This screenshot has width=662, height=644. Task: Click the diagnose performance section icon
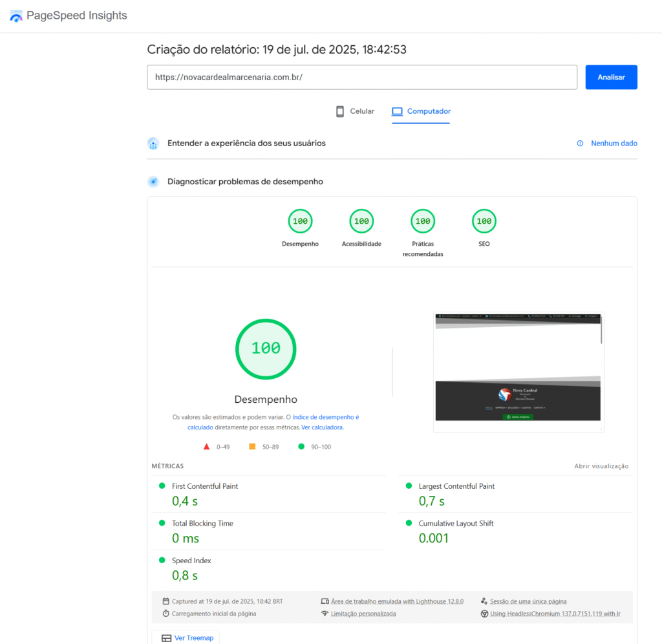[153, 182]
